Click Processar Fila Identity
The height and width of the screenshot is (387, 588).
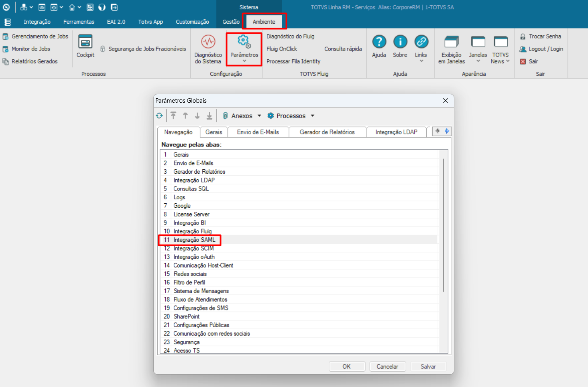(293, 61)
